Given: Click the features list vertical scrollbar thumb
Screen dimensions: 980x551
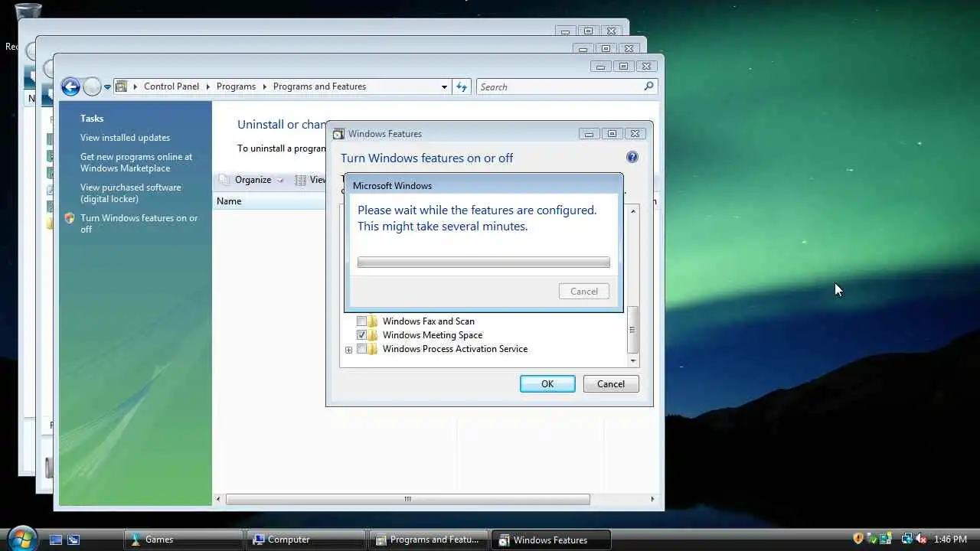Looking at the screenshot, I should coord(632,330).
